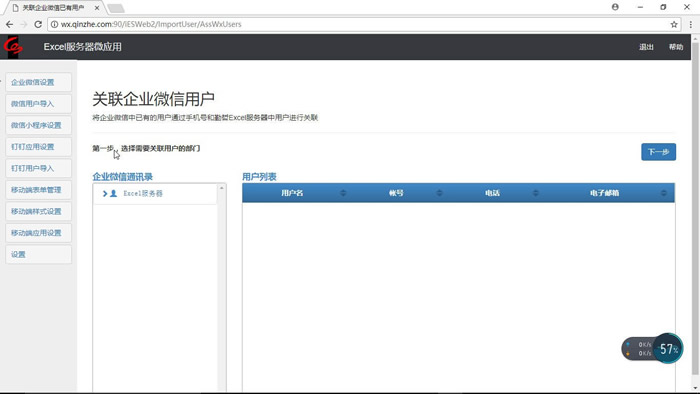Image resolution: width=700 pixels, height=394 pixels.
Task: Bookmark page with the star icon
Action: click(674, 24)
